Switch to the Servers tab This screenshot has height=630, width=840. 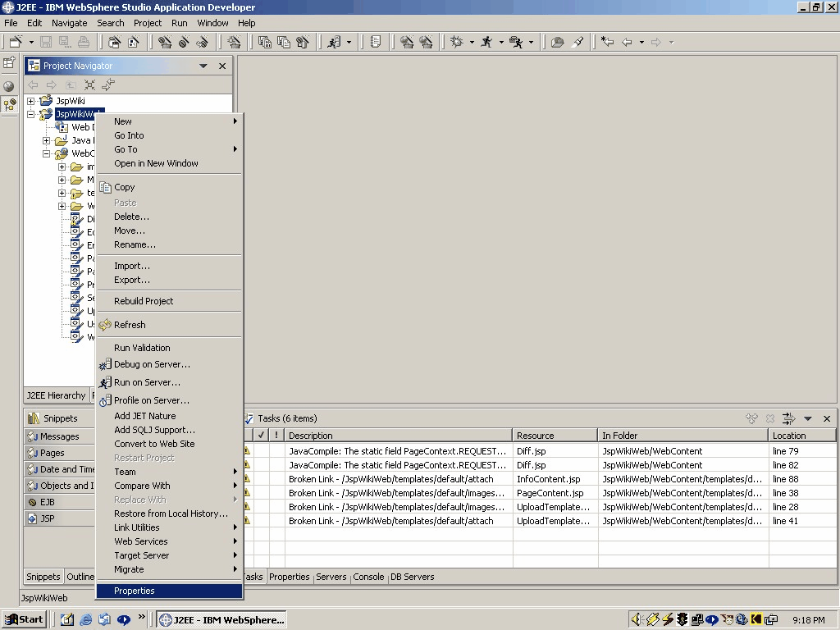(331, 577)
